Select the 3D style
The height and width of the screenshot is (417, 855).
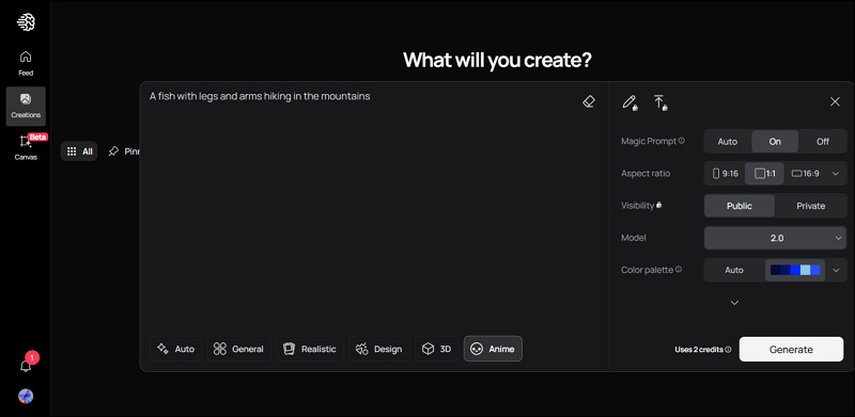pyautogui.click(x=437, y=349)
